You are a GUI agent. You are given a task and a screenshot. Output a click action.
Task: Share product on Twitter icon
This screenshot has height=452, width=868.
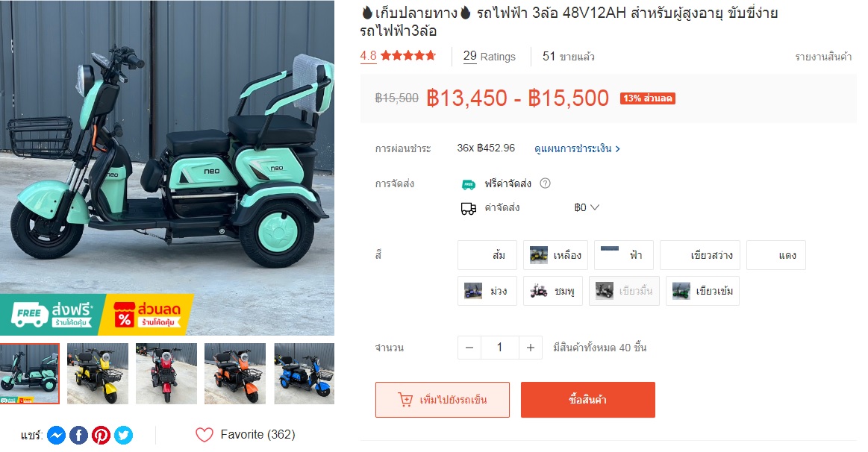coord(123,436)
